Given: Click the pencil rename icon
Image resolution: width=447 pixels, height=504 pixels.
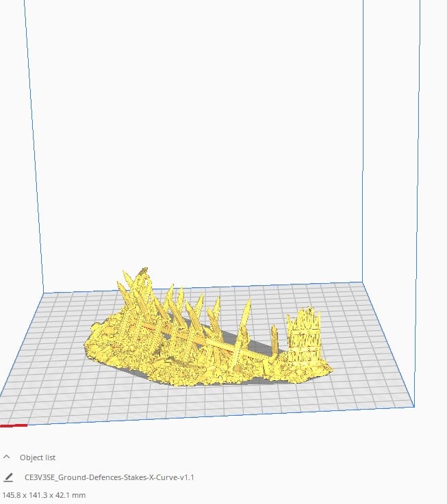Looking at the screenshot, I should [x=8, y=477].
